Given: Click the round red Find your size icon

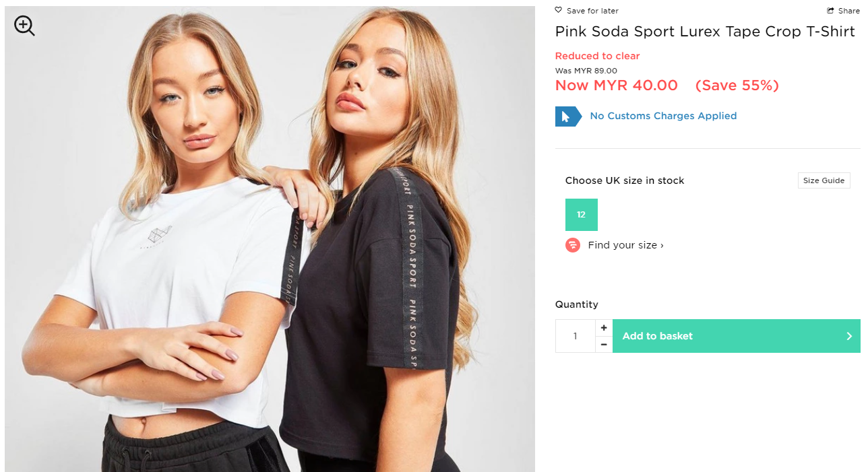Looking at the screenshot, I should [573, 245].
